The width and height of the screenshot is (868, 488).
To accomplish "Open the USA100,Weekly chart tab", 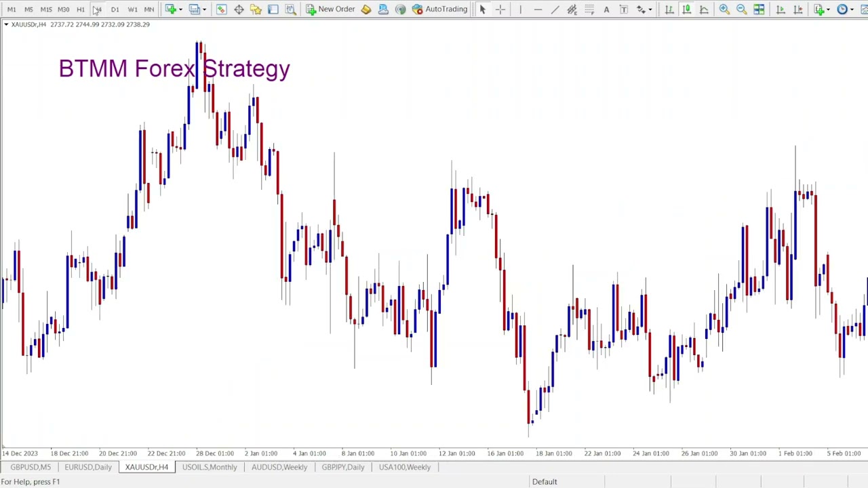I will point(405,467).
